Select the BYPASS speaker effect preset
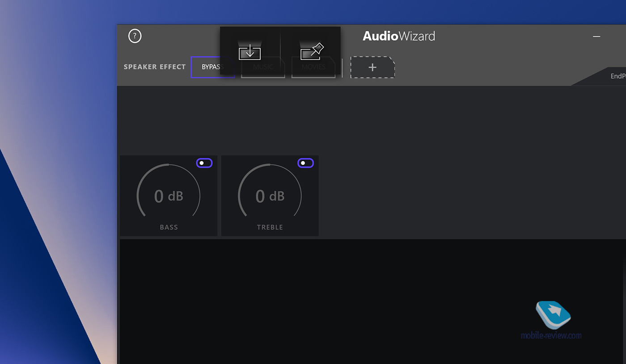The height and width of the screenshot is (364, 626). pos(213,67)
